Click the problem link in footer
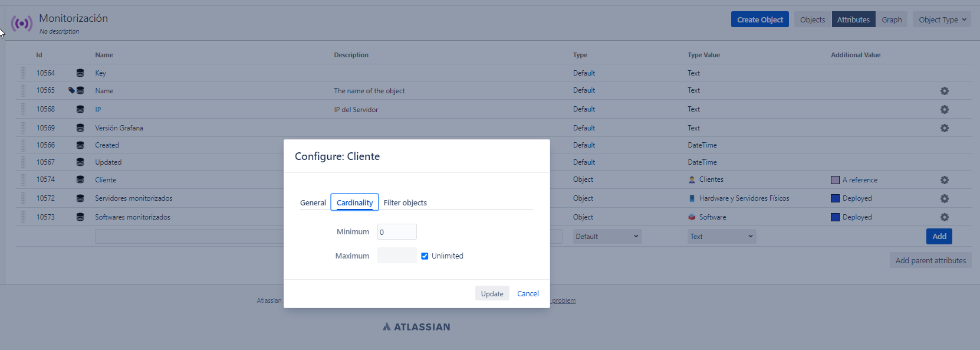The image size is (980, 350). coord(564,301)
